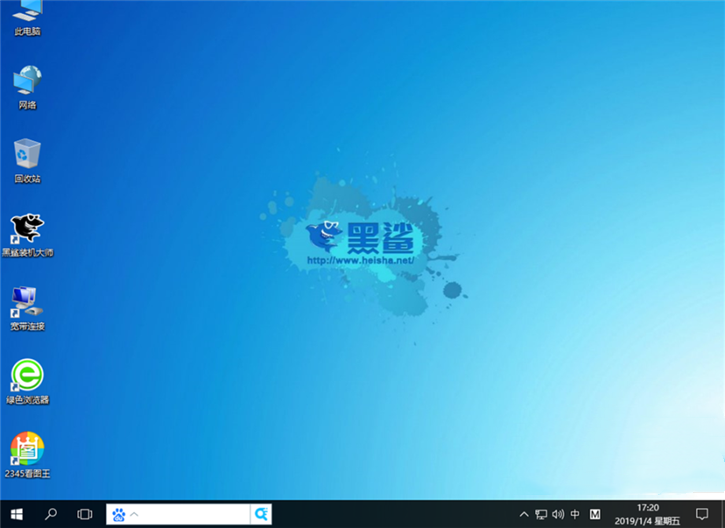
Task: Open the 此电脑 desktop icon
Action: coord(27,14)
